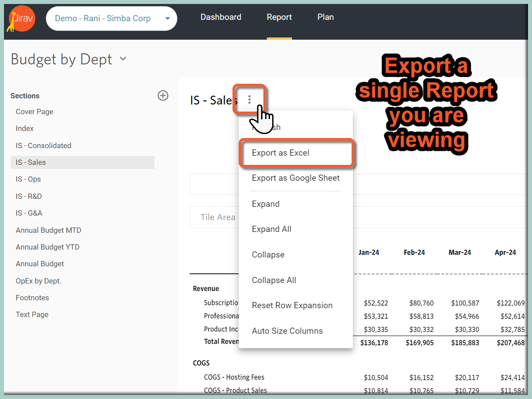Viewport: 532px width, 399px height.
Task: Click Collapse All in the menu
Action: coord(274,280)
